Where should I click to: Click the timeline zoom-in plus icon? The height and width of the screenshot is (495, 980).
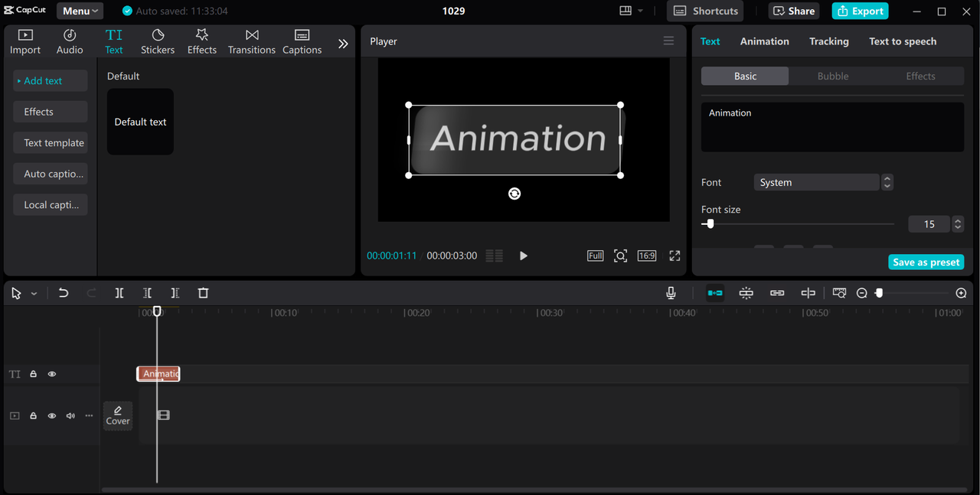click(x=962, y=293)
